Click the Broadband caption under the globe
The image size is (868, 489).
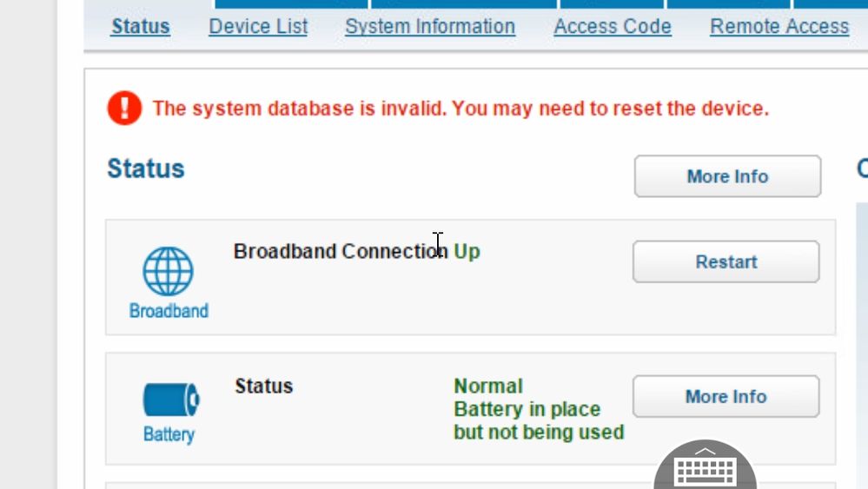(x=169, y=311)
